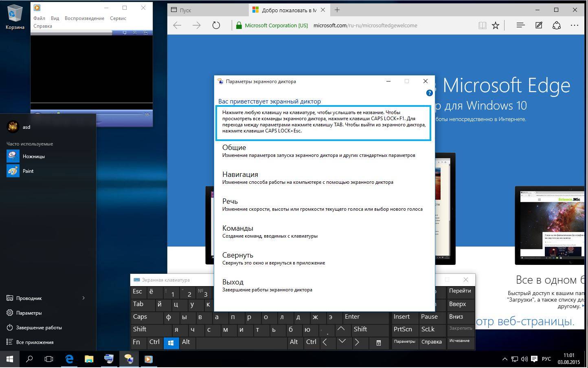Open Edge browser from taskbar
588x368 pixels.
point(69,359)
